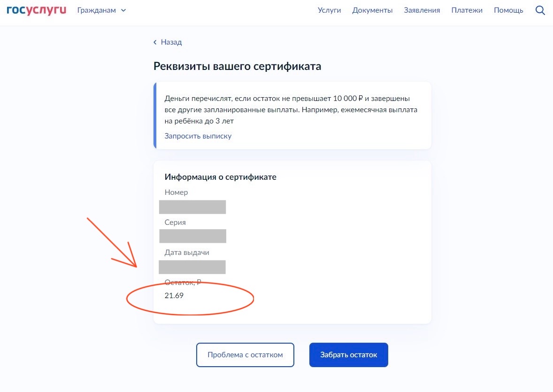Click the Информация о сертификате heading
The width and height of the screenshot is (553, 392).
click(x=221, y=177)
